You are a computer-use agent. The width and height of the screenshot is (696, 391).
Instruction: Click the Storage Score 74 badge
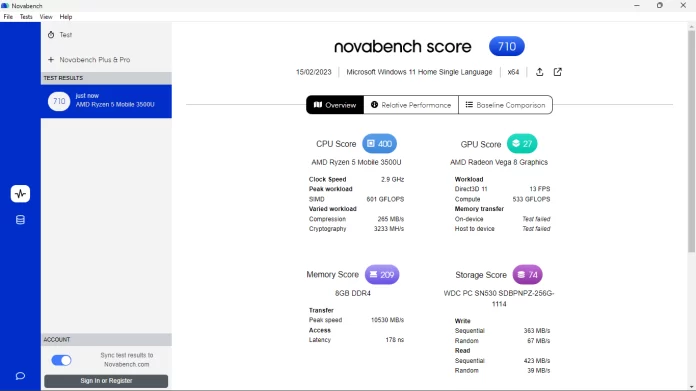coord(527,275)
